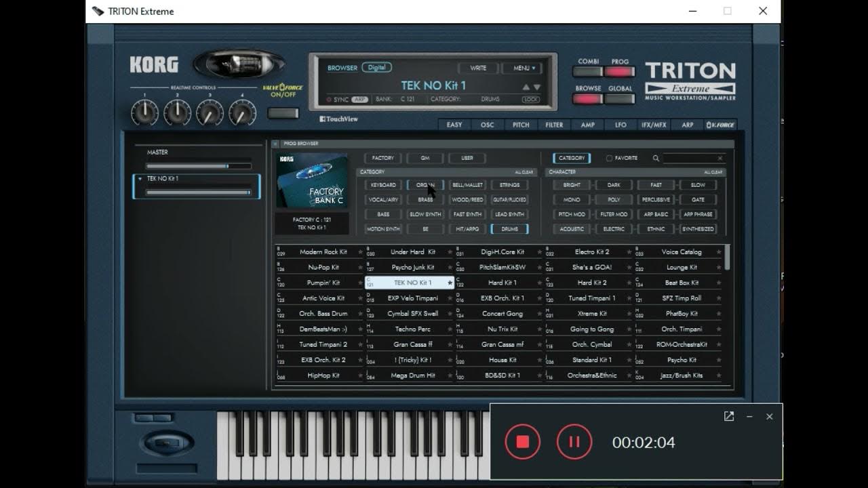Viewport: 868px width, 488px height.
Task: Toggle the BROWSE button
Action: tap(588, 98)
